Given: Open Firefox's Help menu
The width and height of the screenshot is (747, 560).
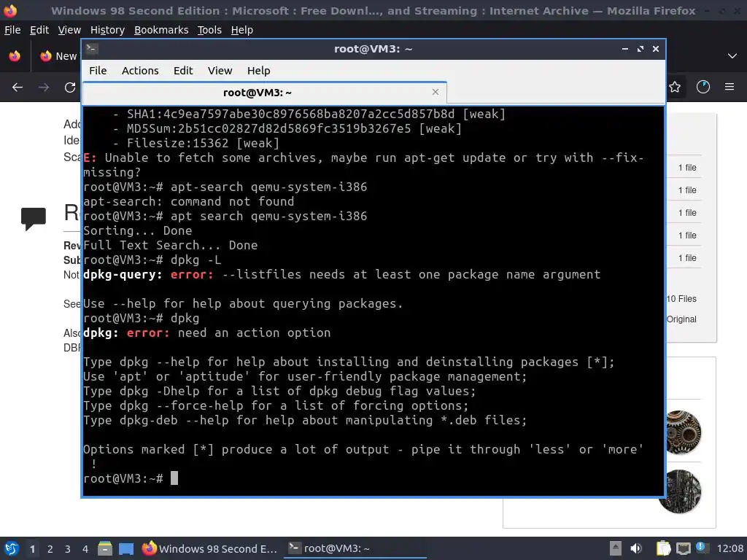Looking at the screenshot, I should point(242,30).
